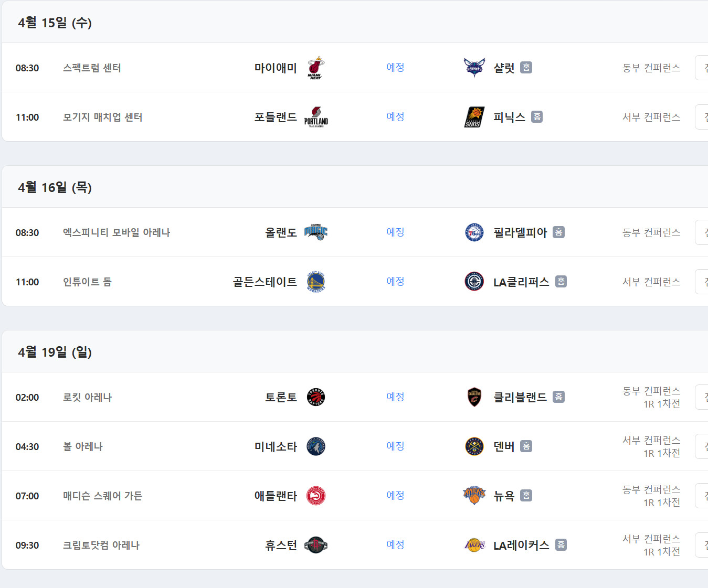Click the 홈 badge next to 피닉스
Image resolution: width=708 pixels, height=588 pixels.
[x=537, y=117]
